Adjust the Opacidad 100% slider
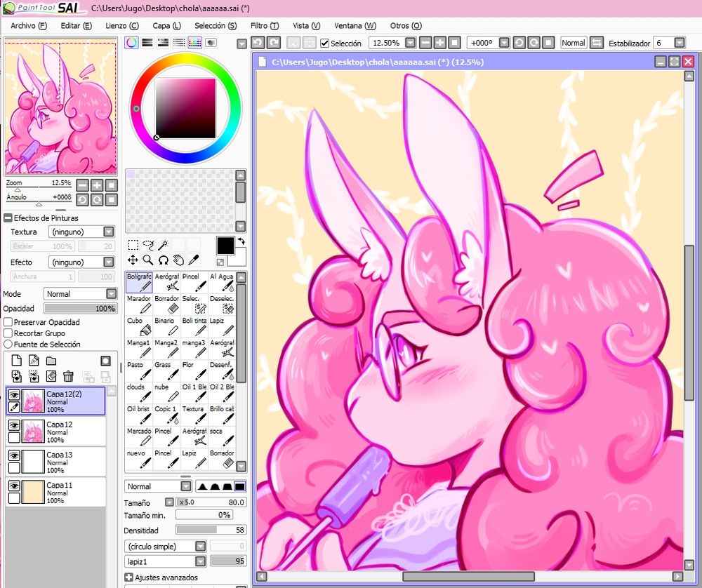 pos(81,308)
